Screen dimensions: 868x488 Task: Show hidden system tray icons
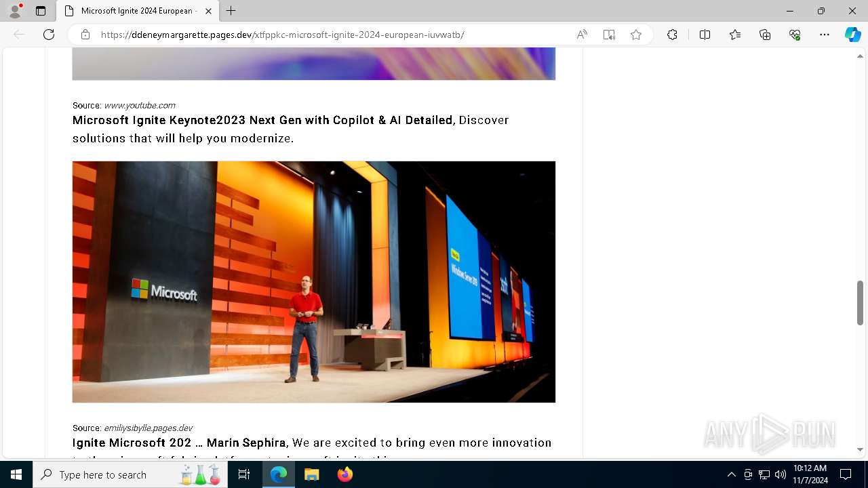731,474
